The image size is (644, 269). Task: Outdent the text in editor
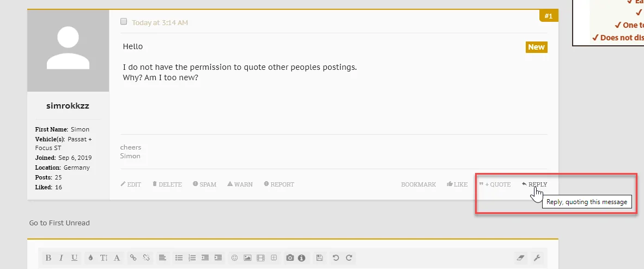[205, 258]
